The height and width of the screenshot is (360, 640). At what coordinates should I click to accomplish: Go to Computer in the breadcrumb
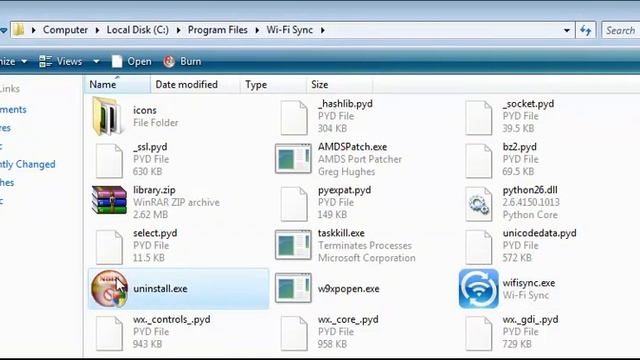(x=65, y=30)
